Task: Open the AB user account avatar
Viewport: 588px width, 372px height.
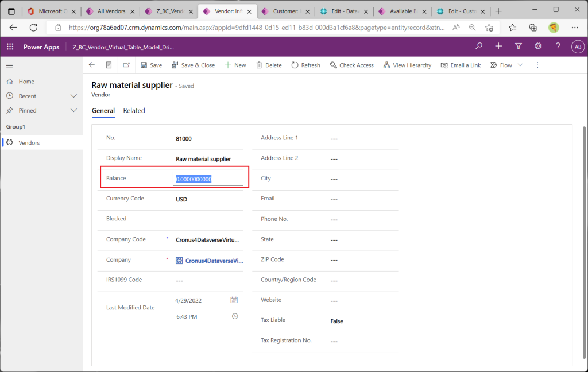Action: click(578, 46)
